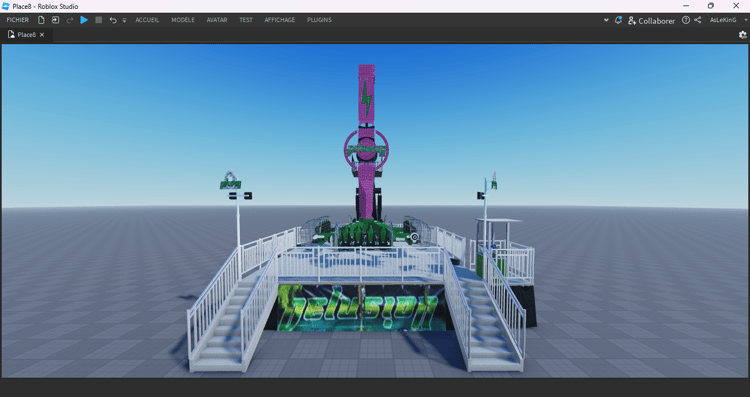Screen dimensions: 750x397
Task: Expand the ribbon collapse chevron near bell
Action: [x=606, y=20]
